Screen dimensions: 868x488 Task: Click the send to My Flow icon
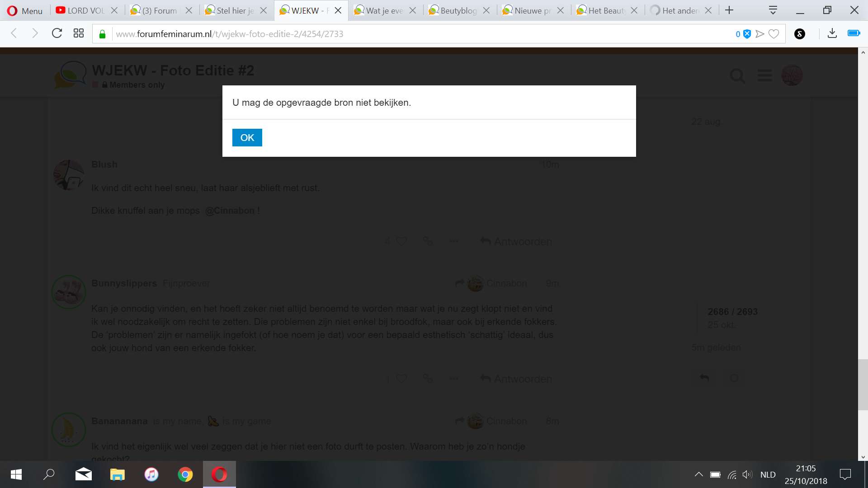[x=760, y=34]
